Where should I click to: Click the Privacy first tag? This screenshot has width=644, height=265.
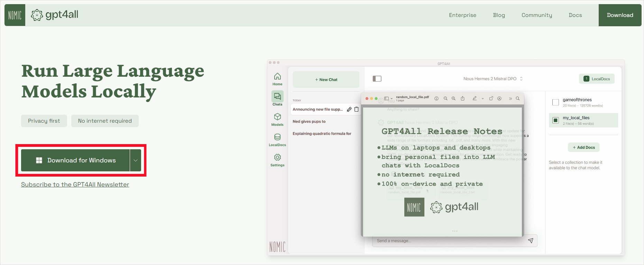[44, 121]
